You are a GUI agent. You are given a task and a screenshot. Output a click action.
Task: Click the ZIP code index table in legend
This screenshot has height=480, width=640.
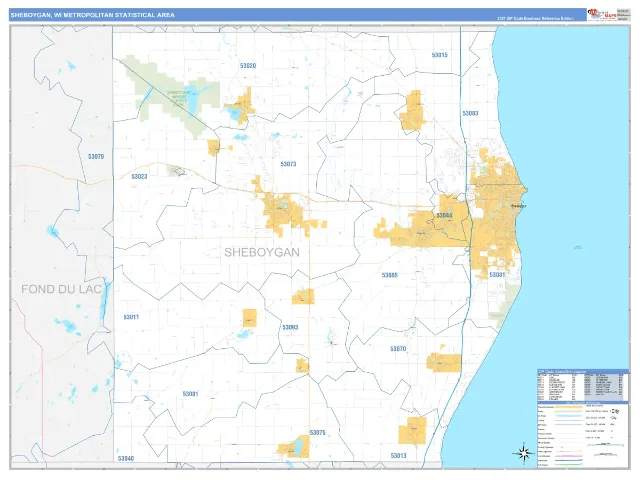click(x=583, y=386)
